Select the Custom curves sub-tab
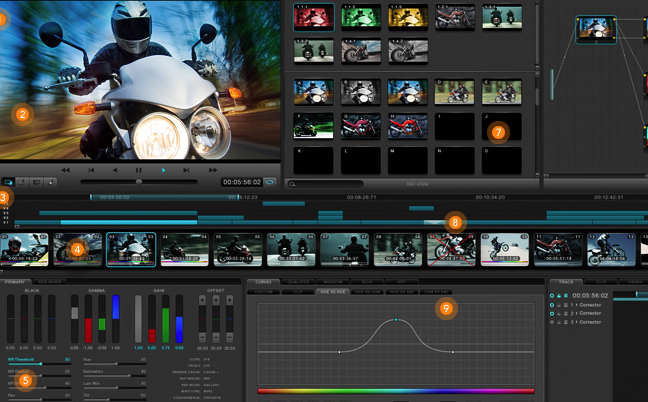The height and width of the screenshot is (402, 648). pos(263,292)
